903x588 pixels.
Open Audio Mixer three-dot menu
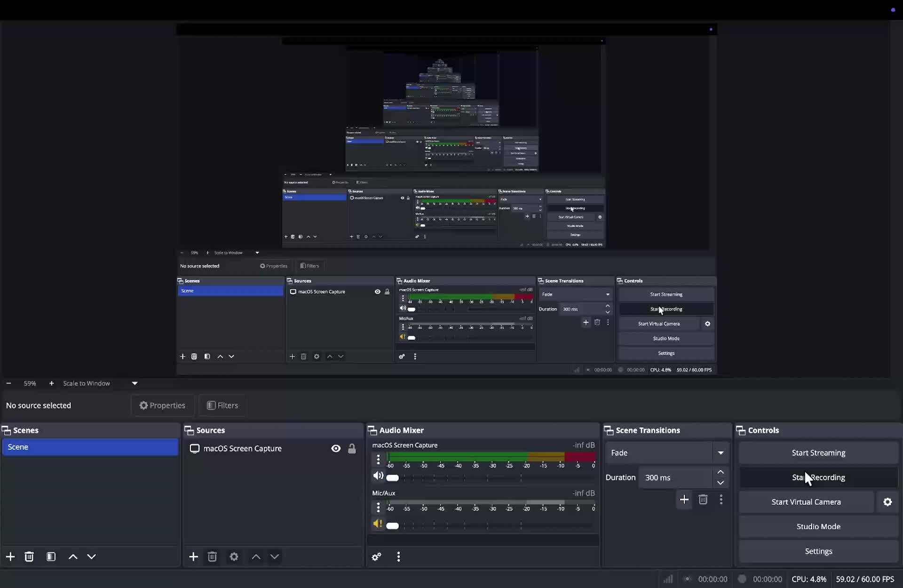click(x=398, y=557)
